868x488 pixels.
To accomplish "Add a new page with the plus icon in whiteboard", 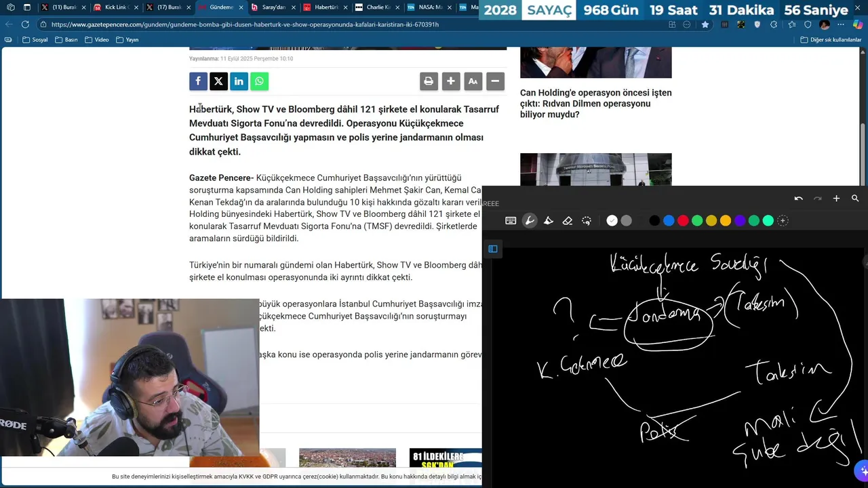I will pos(836,199).
